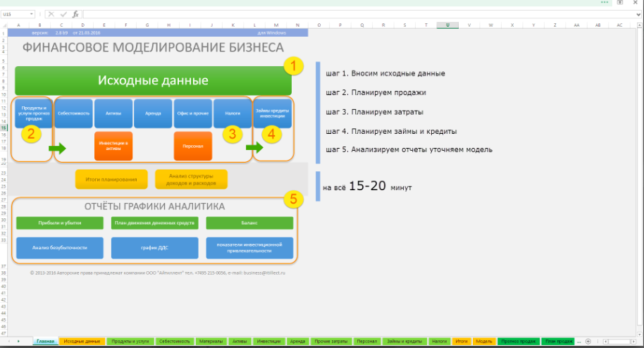Viewport: 644px width, 348px height.
Task: Open the Займы и кредиты sheet tab
Action: [x=404, y=341]
